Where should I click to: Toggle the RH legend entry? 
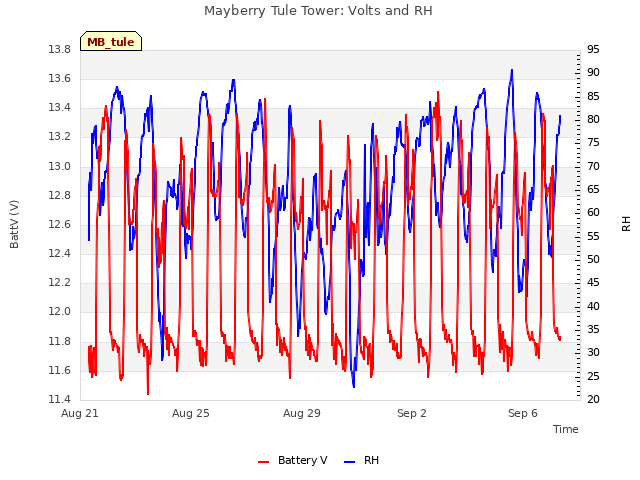362,460
